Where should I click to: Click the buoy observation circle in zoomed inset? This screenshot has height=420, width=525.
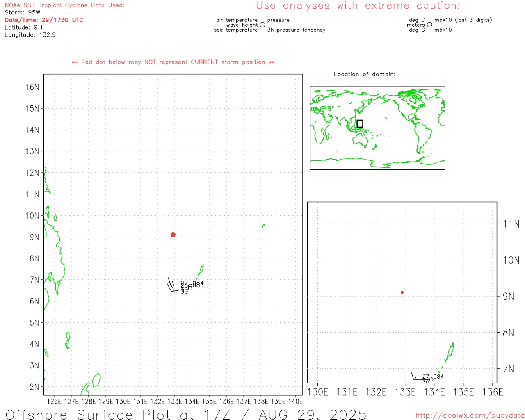click(x=431, y=379)
